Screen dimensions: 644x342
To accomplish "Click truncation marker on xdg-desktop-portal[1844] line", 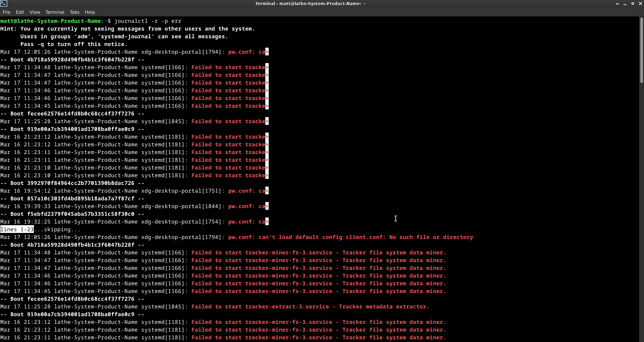I will point(267,206).
